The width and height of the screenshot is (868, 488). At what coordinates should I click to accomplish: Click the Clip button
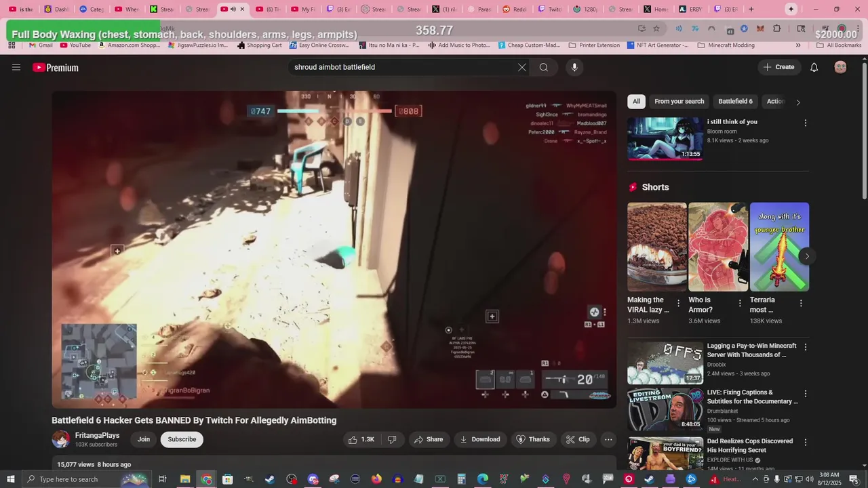578,439
